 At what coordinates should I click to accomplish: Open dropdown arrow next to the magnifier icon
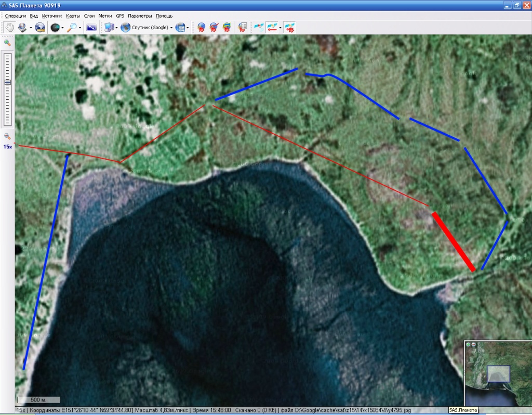[x=79, y=28]
